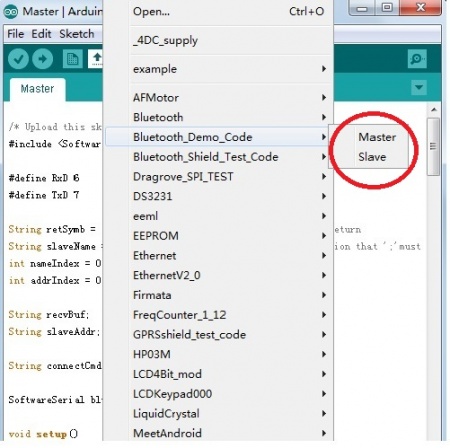
Task: Open the Serial Monitor magnifier icon
Action: tap(417, 59)
